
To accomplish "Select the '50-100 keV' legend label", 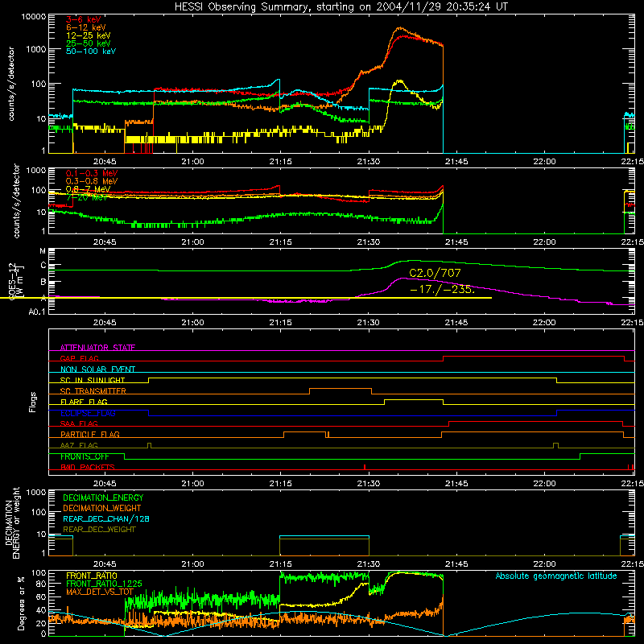I will click(91, 52).
